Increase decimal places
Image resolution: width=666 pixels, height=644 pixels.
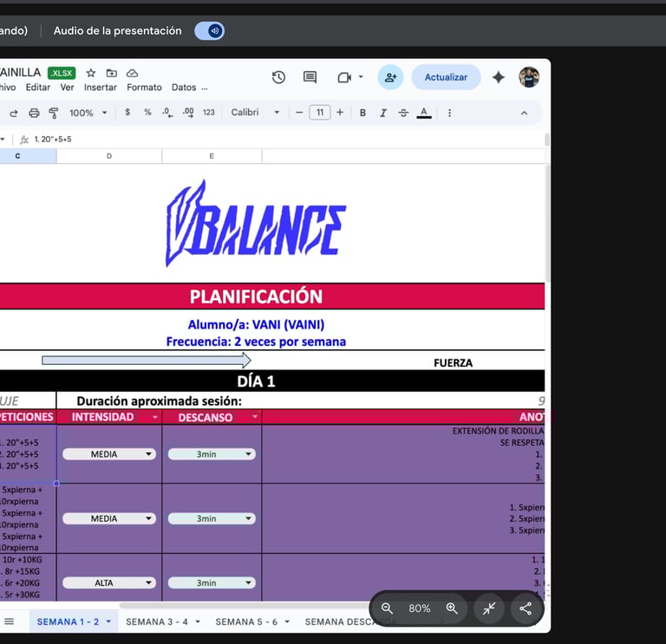[x=188, y=113]
